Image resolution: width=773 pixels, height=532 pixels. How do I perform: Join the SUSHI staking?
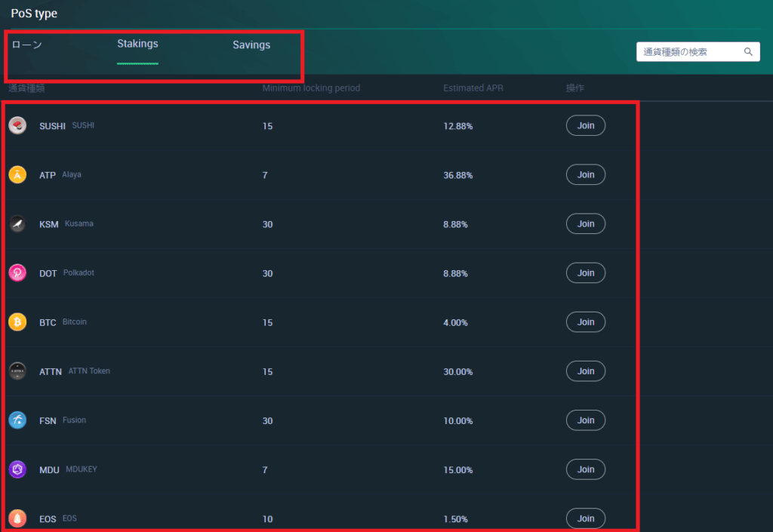586,125
